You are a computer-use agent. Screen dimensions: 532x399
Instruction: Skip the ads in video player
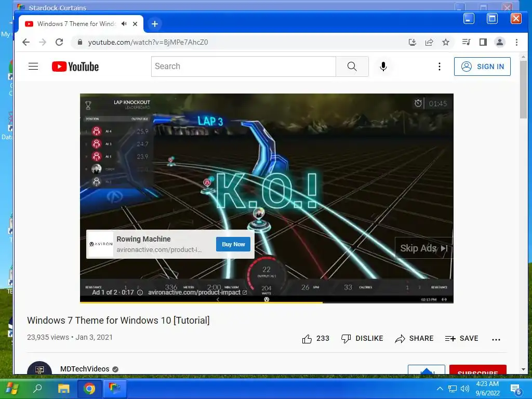click(x=424, y=248)
